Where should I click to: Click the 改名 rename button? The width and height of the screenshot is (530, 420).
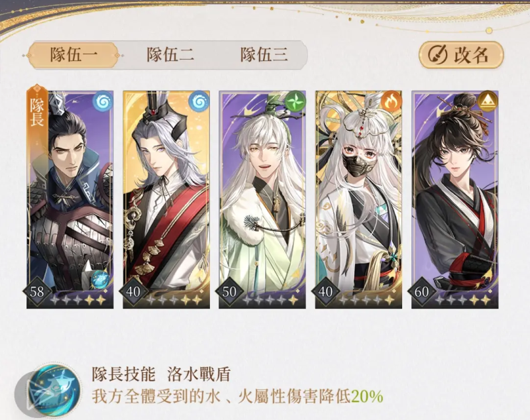[x=461, y=55]
